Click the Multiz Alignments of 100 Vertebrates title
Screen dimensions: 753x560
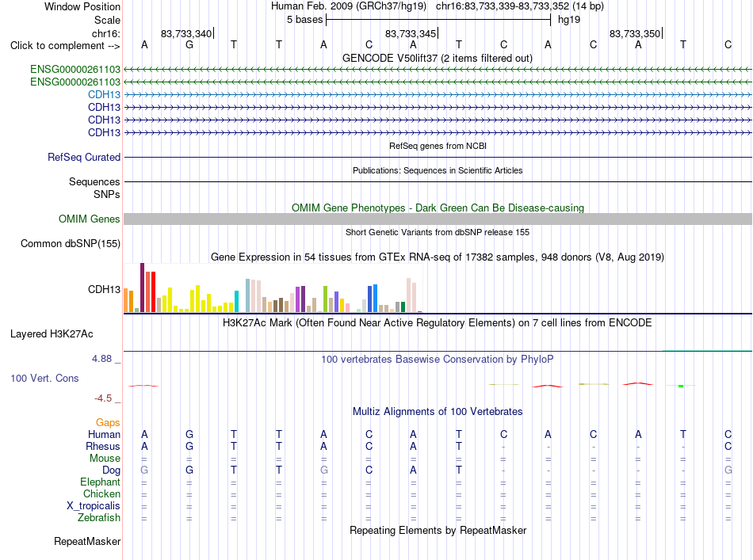coord(438,411)
